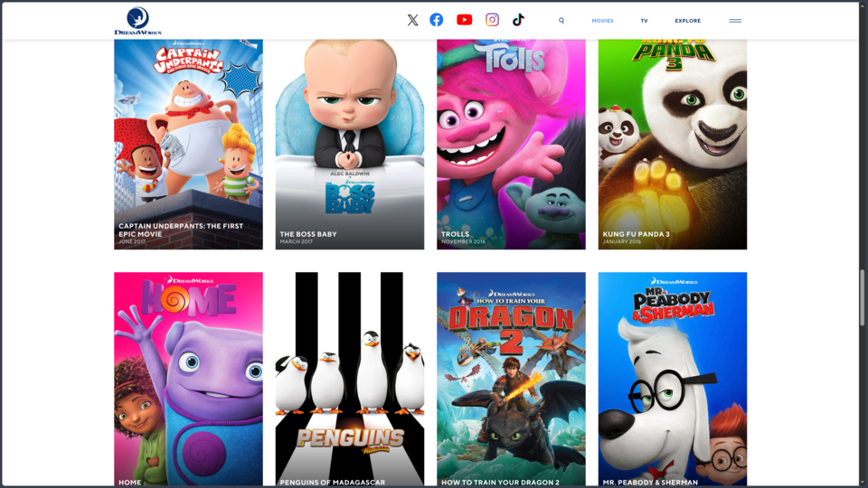Open the Home movie poster

click(188, 379)
